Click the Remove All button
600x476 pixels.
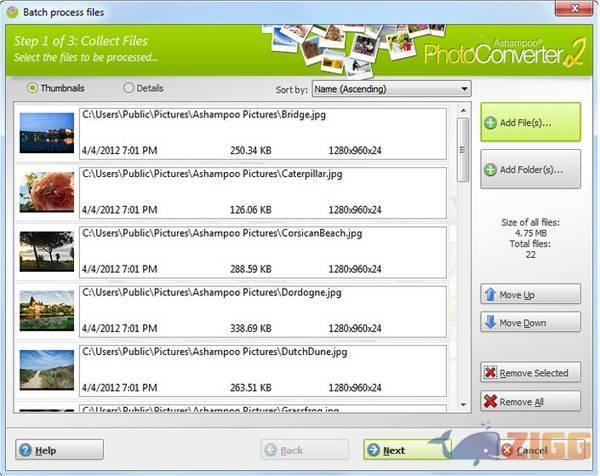point(531,401)
